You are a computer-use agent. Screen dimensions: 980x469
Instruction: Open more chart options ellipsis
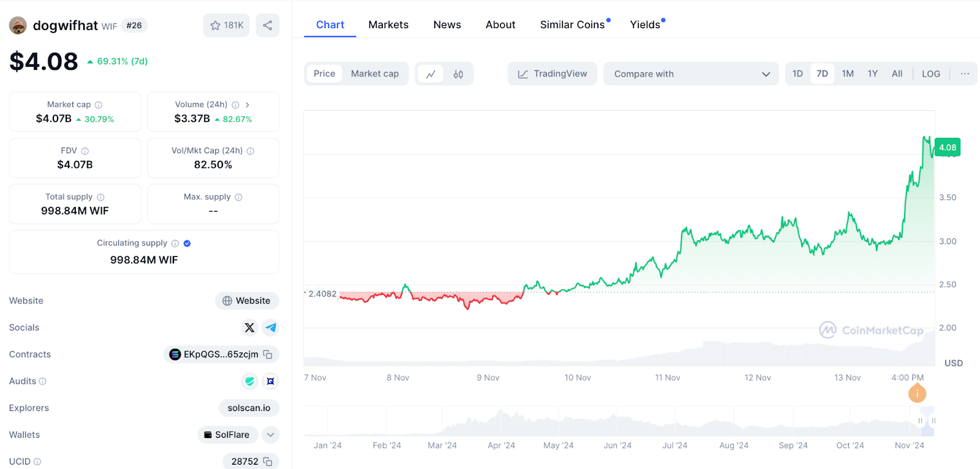(x=965, y=73)
